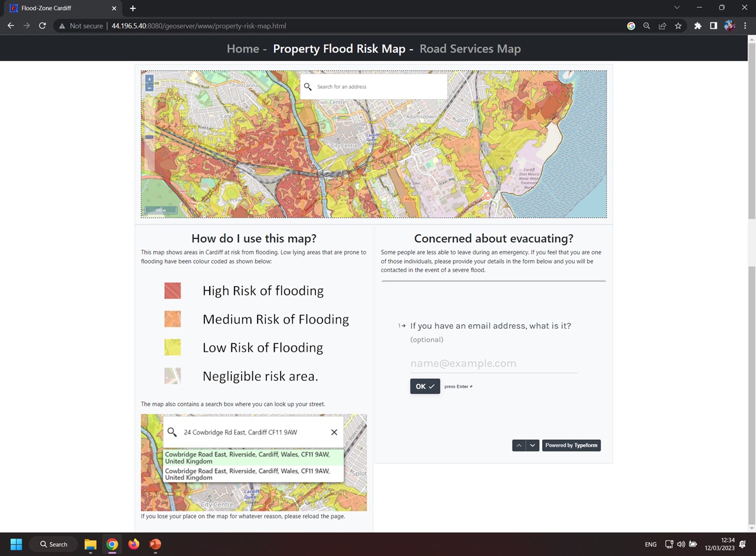Click the Chrome taskbar icon

tap(112, 544)
